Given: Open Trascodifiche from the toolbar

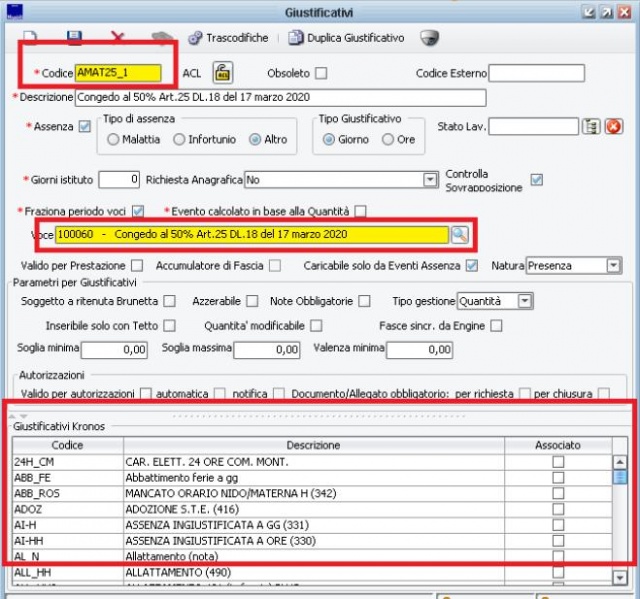Looking at the screenshot, I should (227, 38).
